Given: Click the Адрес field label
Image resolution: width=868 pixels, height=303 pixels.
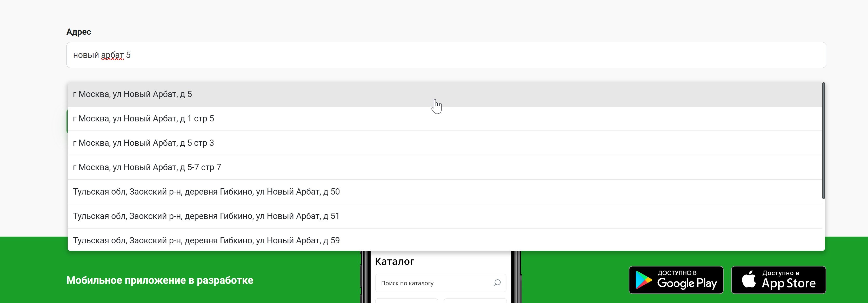Looking at the screenshot, I should point(78,32).
